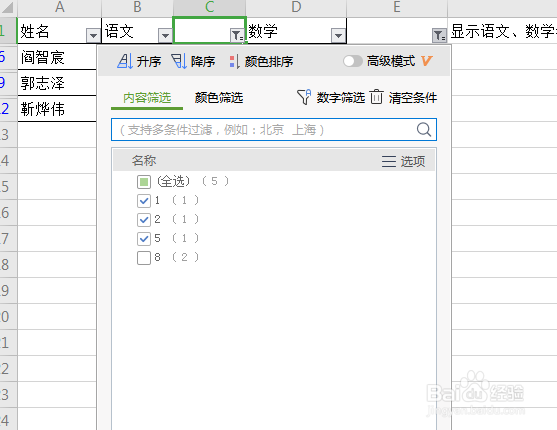Open the 姓名 column filter dropdown
Image resolution: width=557 pixels, height=430 pixels.
93,36
